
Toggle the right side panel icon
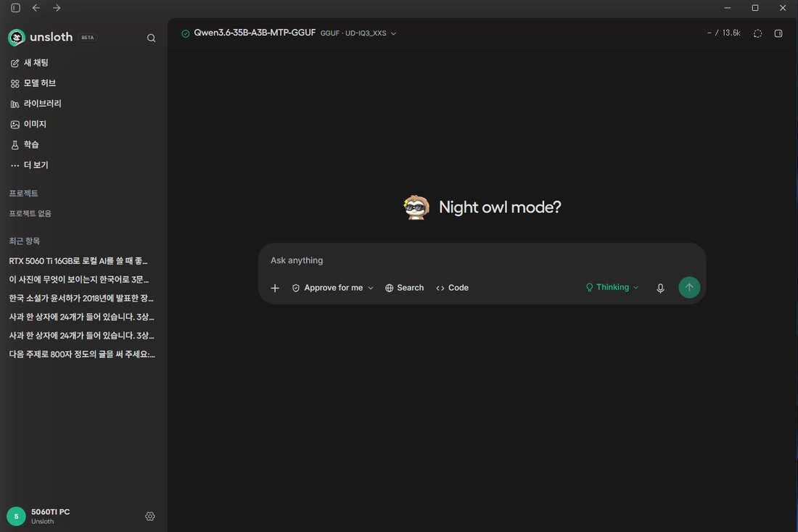[778, 33]
